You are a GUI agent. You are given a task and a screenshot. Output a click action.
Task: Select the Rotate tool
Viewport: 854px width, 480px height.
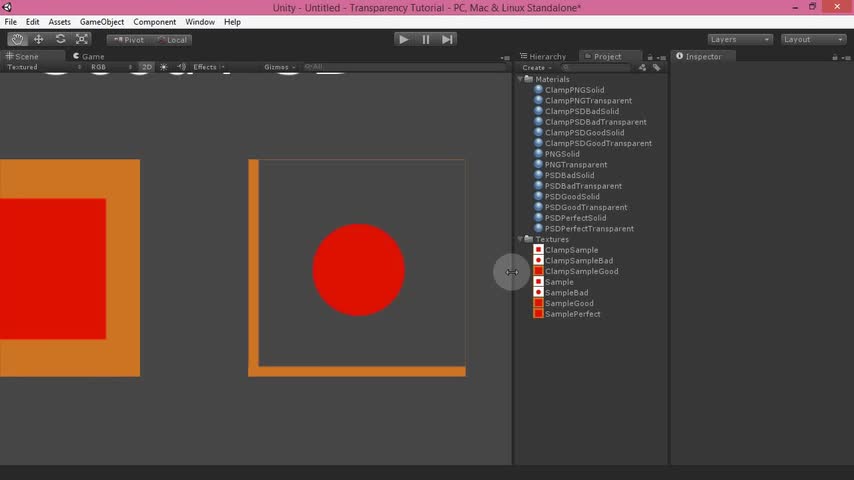click(x=60, y=39)
